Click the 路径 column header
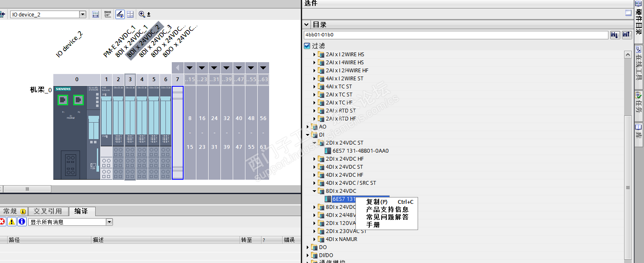The width and height of the screenshot is (644, 263). tap(50, 240)
